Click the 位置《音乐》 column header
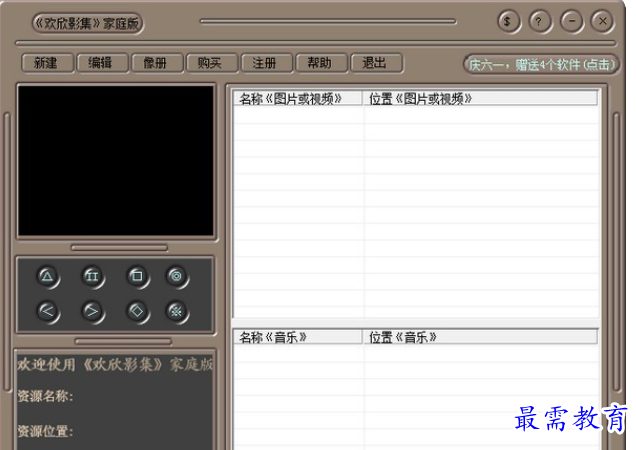 pos(479,337)
